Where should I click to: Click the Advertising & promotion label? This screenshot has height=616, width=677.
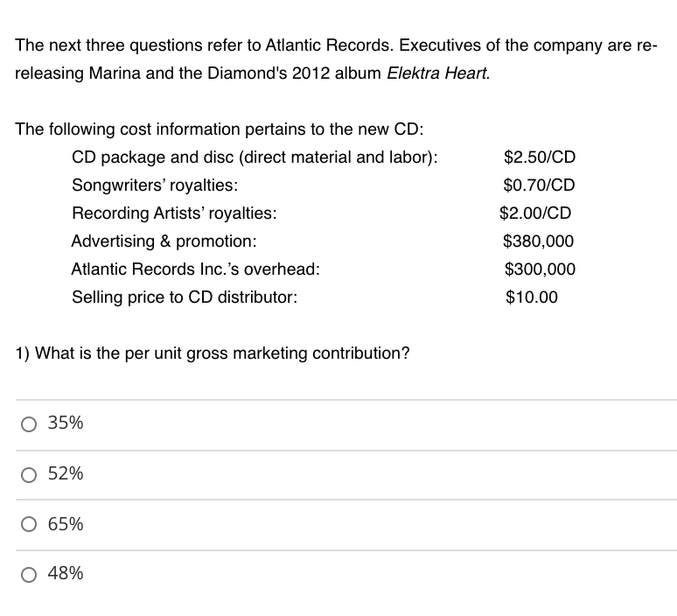pyautogui.click(x=164, y=241)
